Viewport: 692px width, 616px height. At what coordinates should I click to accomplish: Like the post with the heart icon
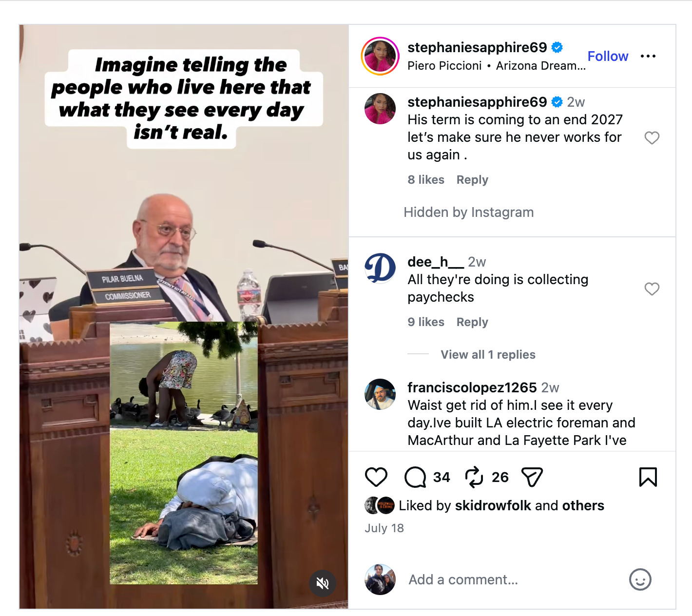[376, 477]
